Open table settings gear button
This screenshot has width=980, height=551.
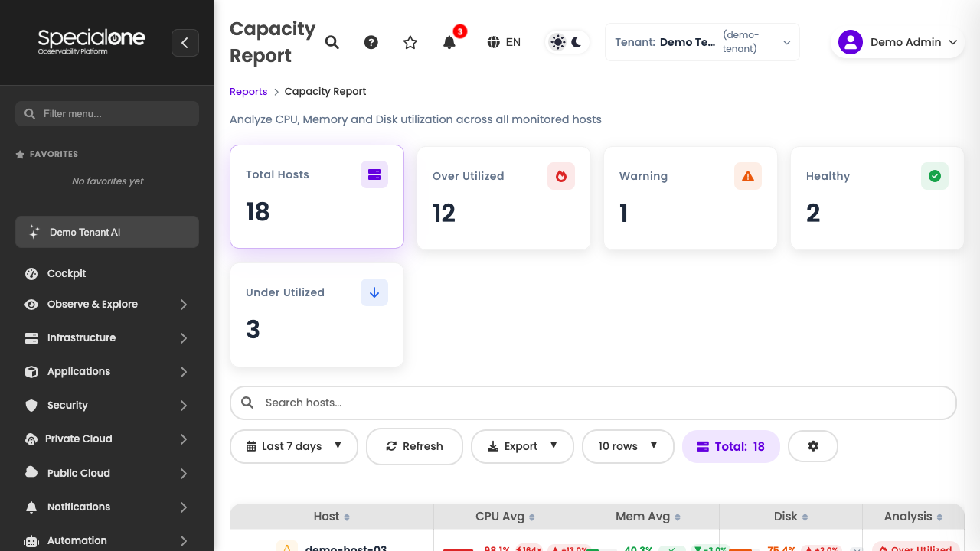[813, 446]
